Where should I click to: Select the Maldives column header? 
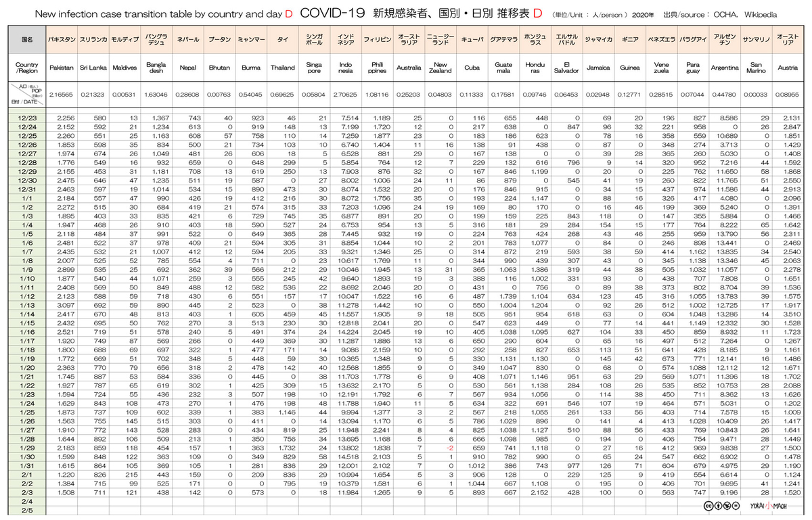point(124,68)
